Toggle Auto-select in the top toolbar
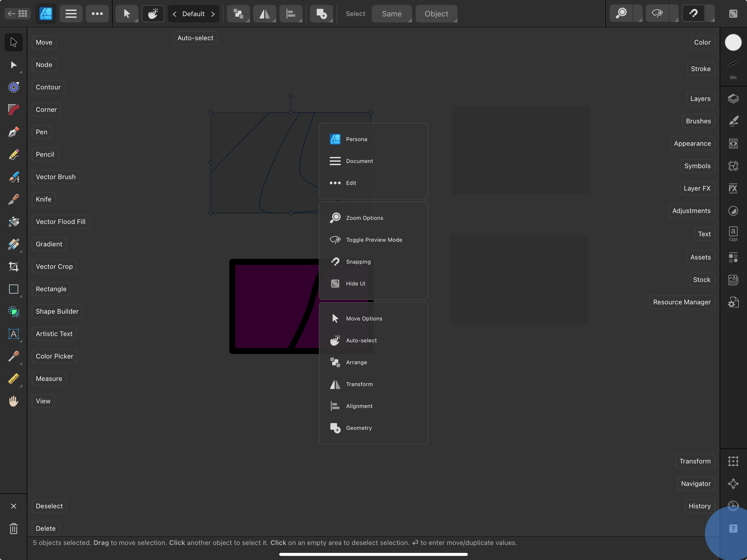Screen dimensions: 747x560 153,14
